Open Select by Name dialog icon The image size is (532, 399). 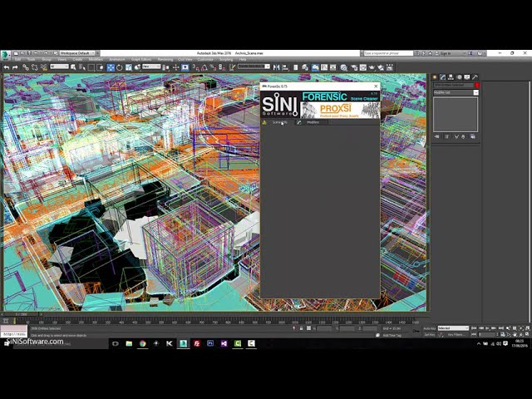(82, 67)
